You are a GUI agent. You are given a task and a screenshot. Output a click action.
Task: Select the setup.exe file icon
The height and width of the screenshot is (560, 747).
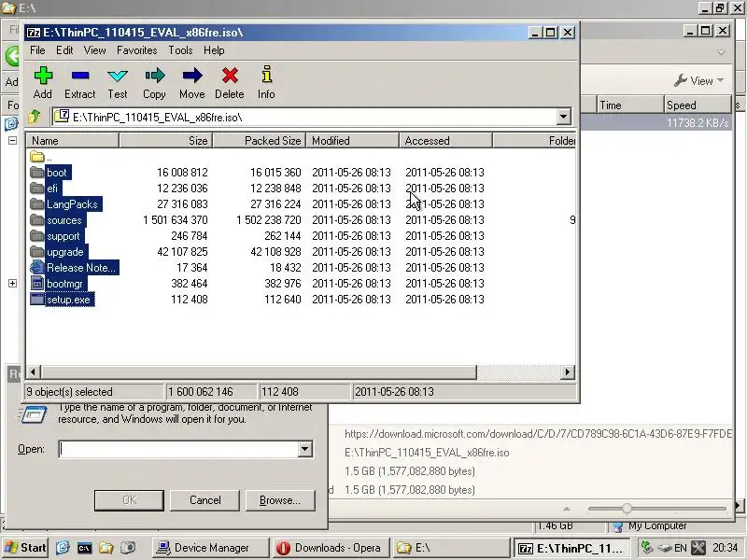point(37,299)
